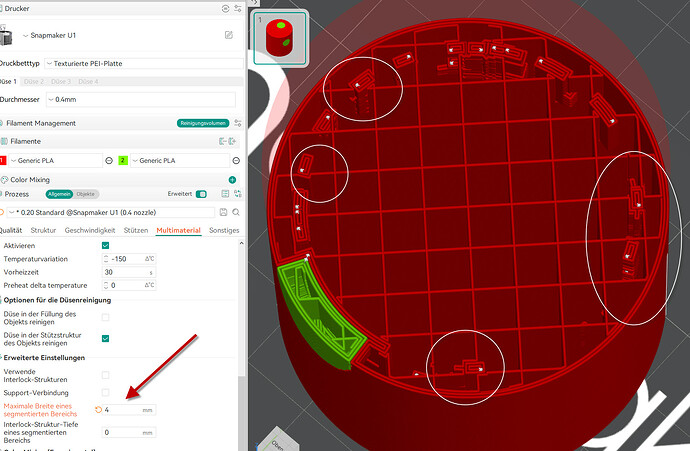The width and height of the screenshot is (690, 451).
Task: Click the save process preset icon
Action: click(224, 212)
